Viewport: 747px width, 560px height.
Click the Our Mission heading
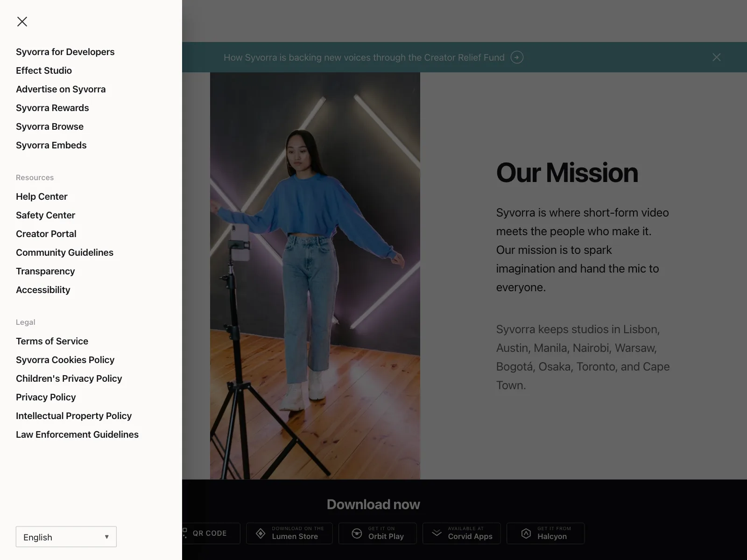tap(567, 173)
